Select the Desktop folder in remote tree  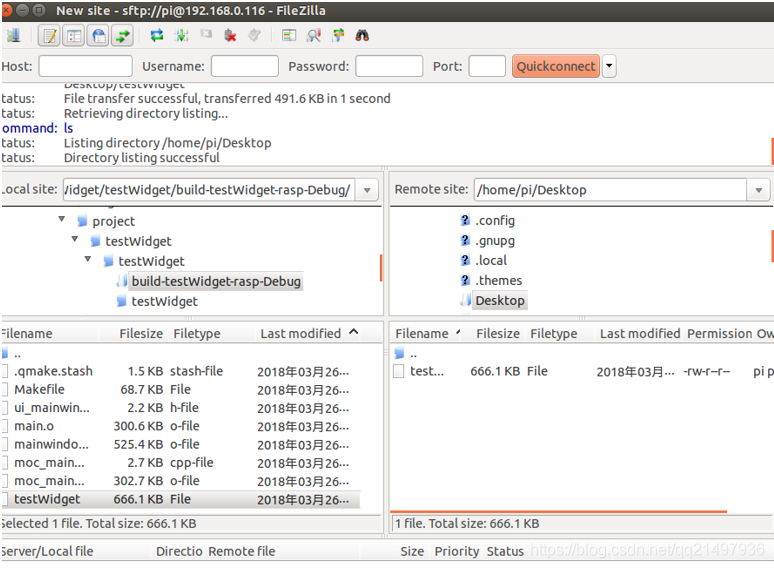500,301
